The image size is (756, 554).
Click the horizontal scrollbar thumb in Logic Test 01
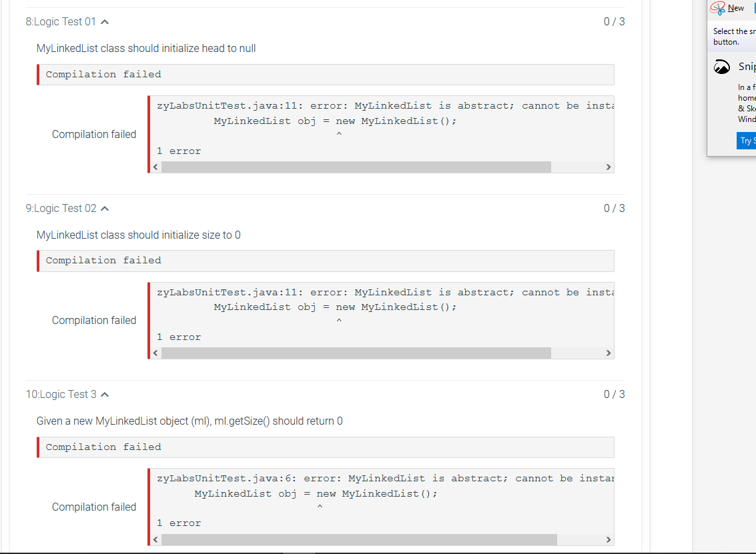(354, 167)
